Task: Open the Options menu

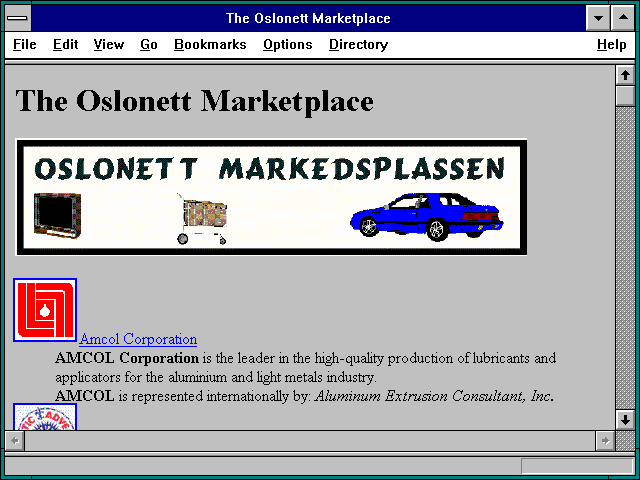Action: (x=288, y=44)
